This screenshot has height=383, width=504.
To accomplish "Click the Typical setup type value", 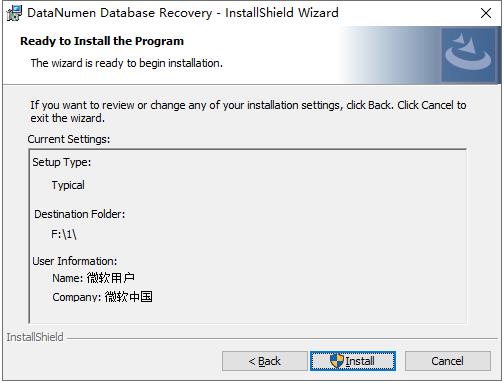I will tap(68, 185).
